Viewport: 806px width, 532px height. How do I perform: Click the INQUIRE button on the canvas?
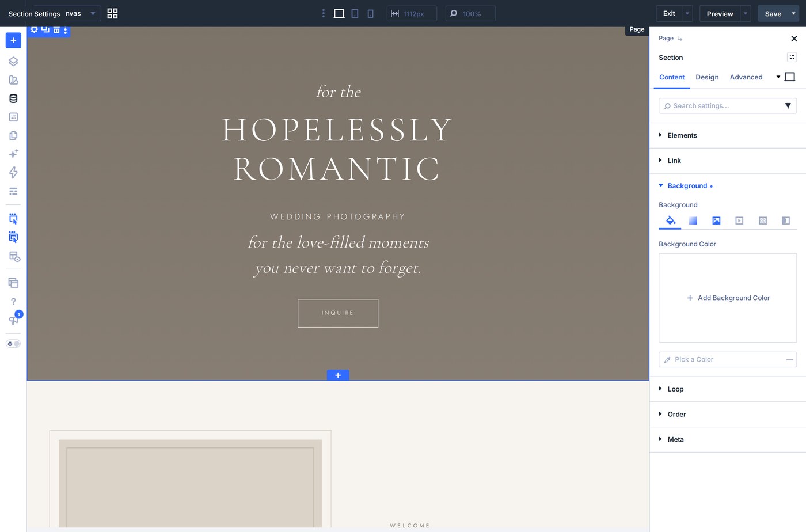point(338,313)
